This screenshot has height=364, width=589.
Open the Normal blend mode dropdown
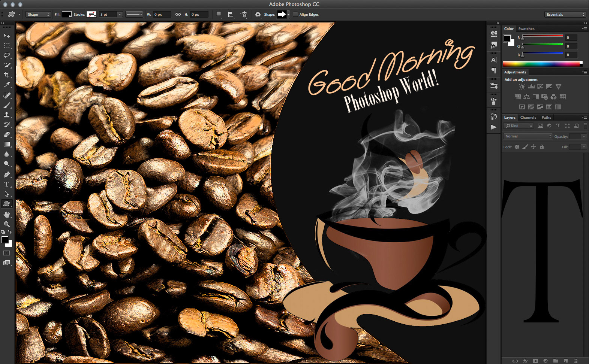click(528, 136)
